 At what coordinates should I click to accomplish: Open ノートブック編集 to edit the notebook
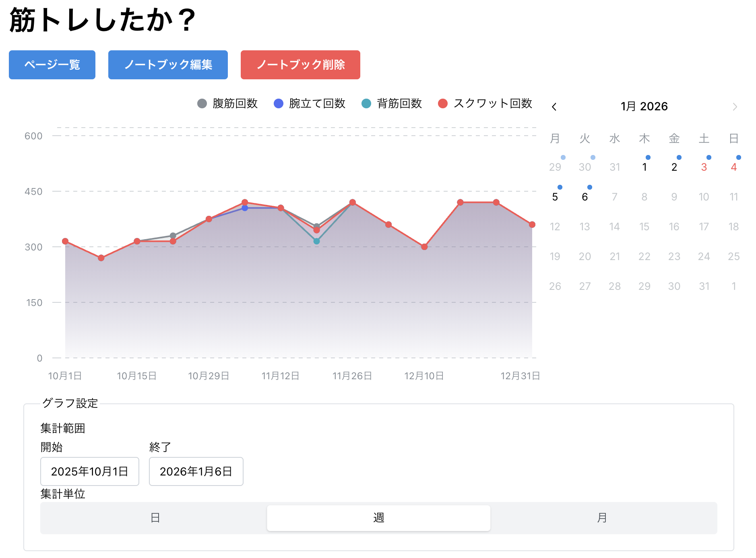click(168, 65)
